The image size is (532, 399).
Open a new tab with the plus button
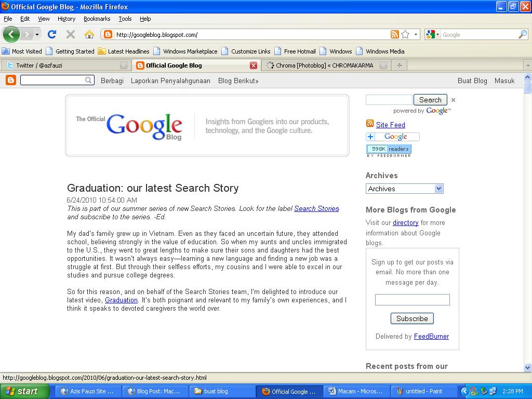(400, 65)
